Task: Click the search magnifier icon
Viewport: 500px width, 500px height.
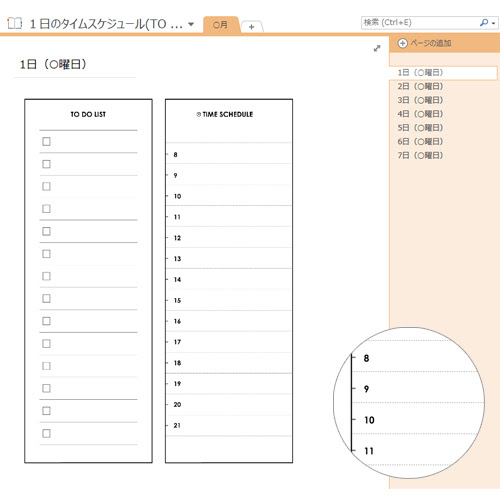Action: pos(484,23)
